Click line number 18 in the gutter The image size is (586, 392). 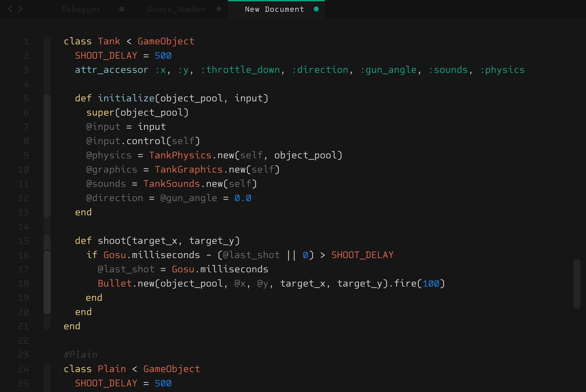(x=23, y=284)
